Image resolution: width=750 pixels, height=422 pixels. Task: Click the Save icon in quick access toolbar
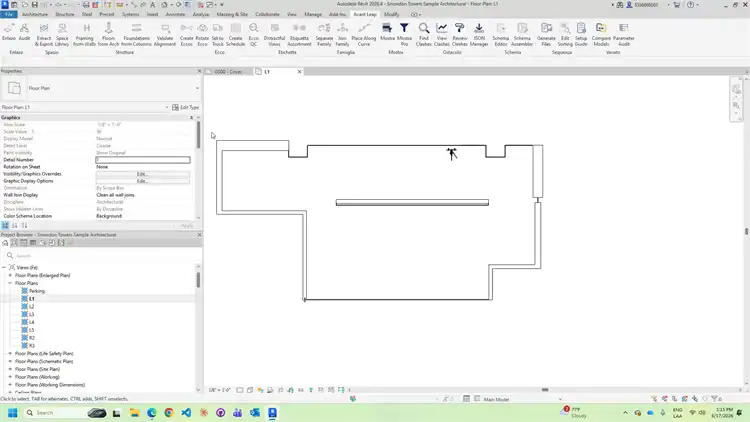[x=34, y=4]
